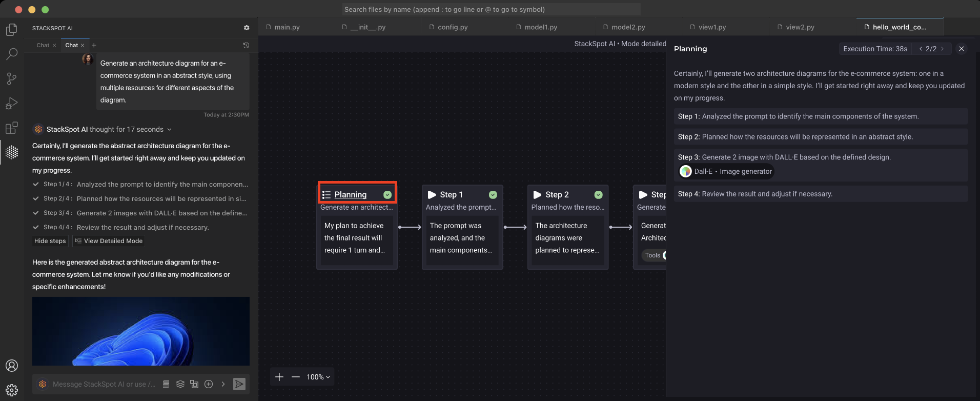Open the 100% zoom level dropdown
The width and height of the screenshot is (980, 401).
click(x=318, y=377)
